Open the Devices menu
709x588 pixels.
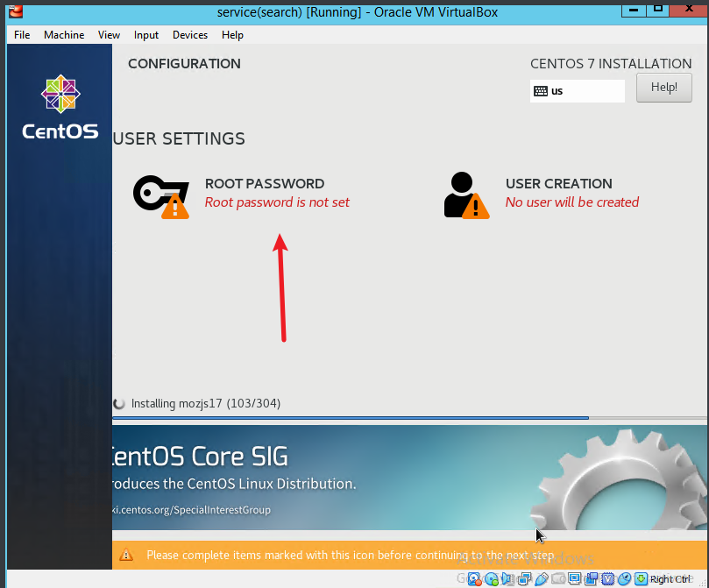(x=190, y=35)
